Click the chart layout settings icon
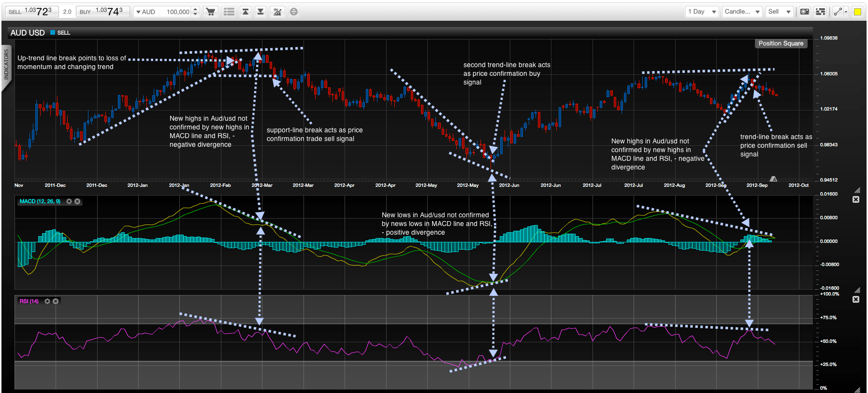The height and width of the screenshot is (393, 868). (x=820, y=12)
